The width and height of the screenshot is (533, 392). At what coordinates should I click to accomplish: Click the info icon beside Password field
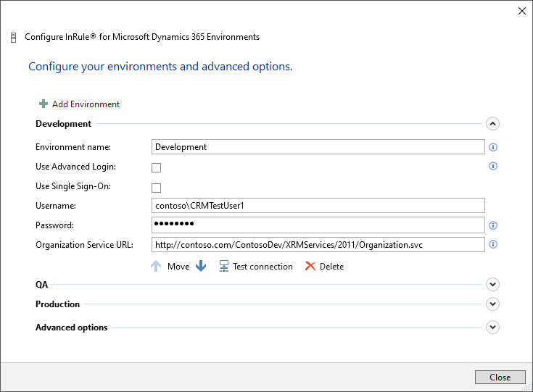point(493,225)
